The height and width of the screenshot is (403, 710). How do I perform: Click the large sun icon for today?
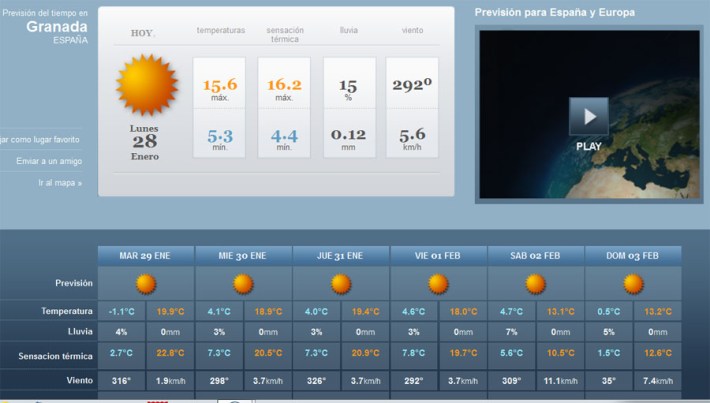(x=146, y=85)
